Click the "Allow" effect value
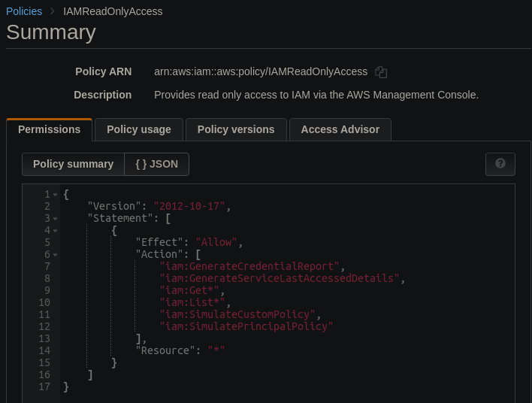Viewport: 532px width, 403px height. (217, 242)
